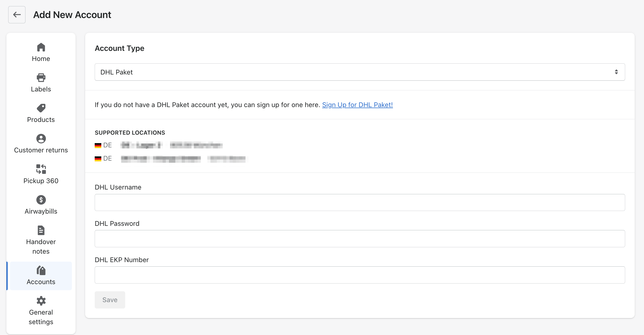Select the Products menu label
The height and width of the screenshot is (335, 644).
pyautogui.click(x=41, y=120)
